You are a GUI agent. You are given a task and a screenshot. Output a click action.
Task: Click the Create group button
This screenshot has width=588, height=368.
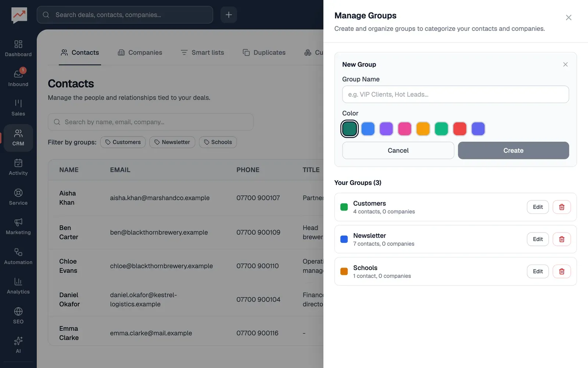[x=513, y=151]
